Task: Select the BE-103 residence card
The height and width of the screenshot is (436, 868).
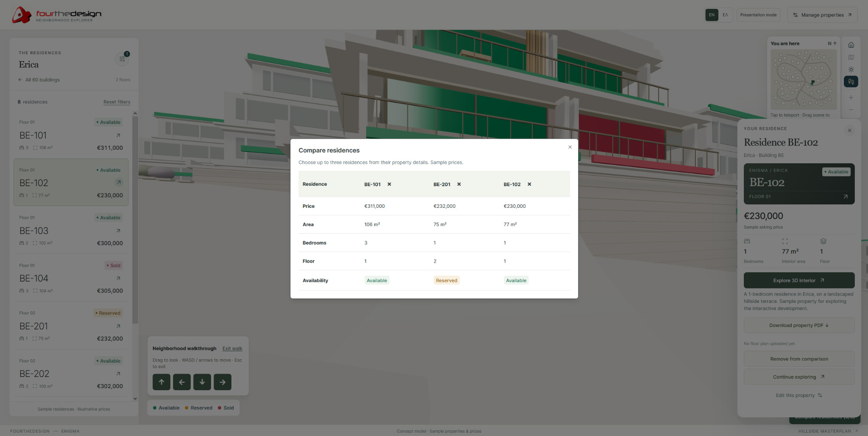Action: (x=71, y=230)
